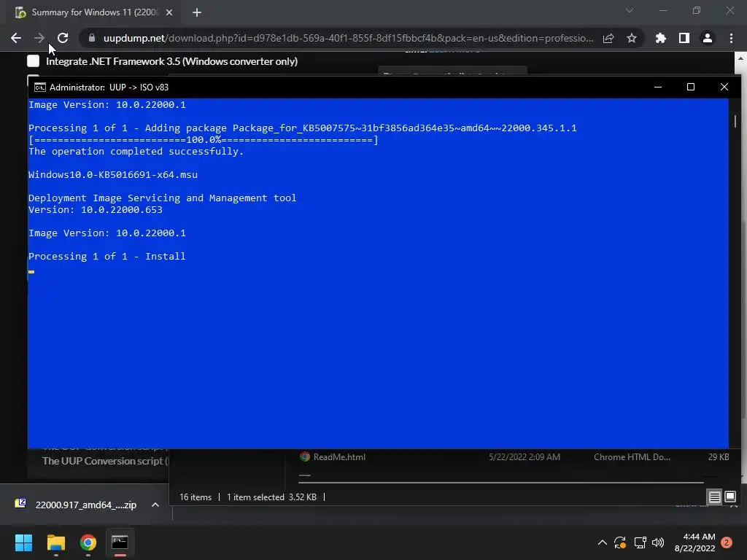This screenshot has width=747, height=560.
Task: Click the uupdump.net address bar URL
Action: (348, 38)
